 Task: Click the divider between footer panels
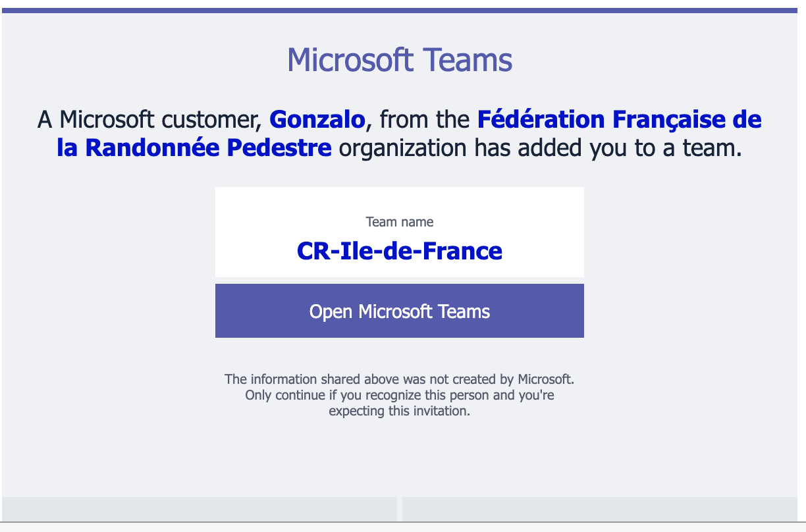pos(400,509)
